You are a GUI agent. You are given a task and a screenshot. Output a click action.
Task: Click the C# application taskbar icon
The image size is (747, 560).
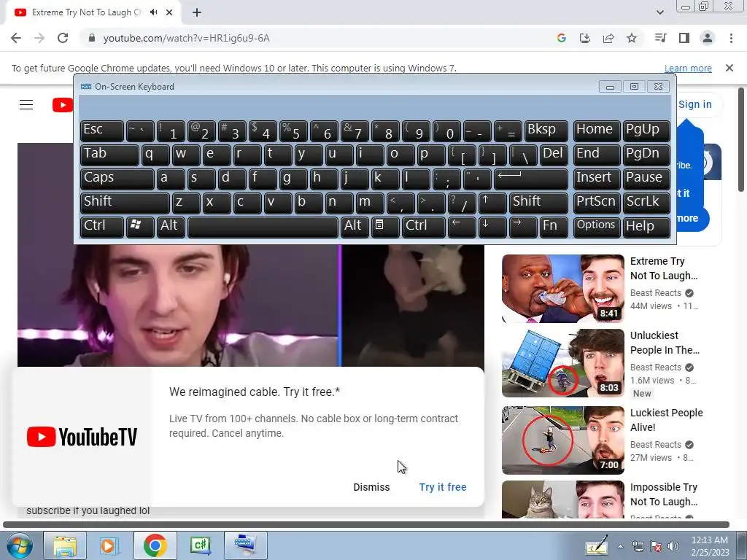click(x=200, y=545)
